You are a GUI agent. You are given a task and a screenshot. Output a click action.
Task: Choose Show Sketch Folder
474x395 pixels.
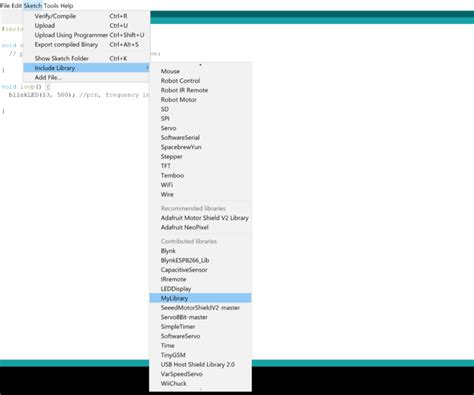coord(87,58)
